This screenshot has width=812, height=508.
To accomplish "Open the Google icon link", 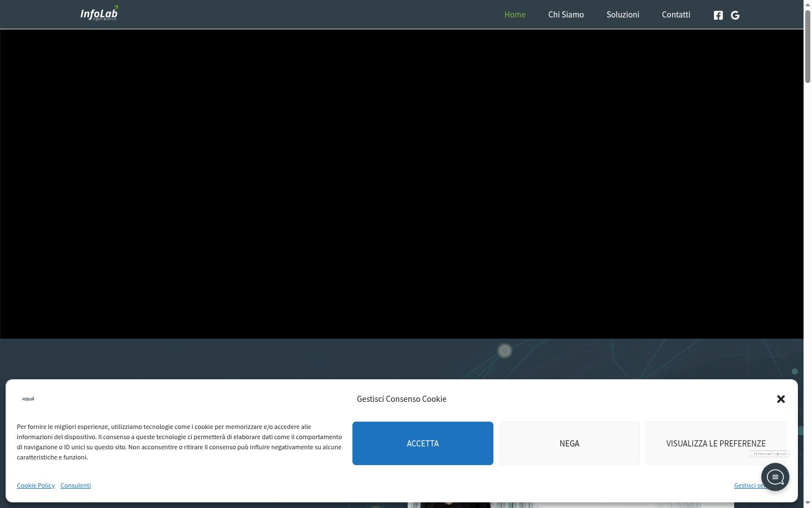I will [x=735, y=15].
